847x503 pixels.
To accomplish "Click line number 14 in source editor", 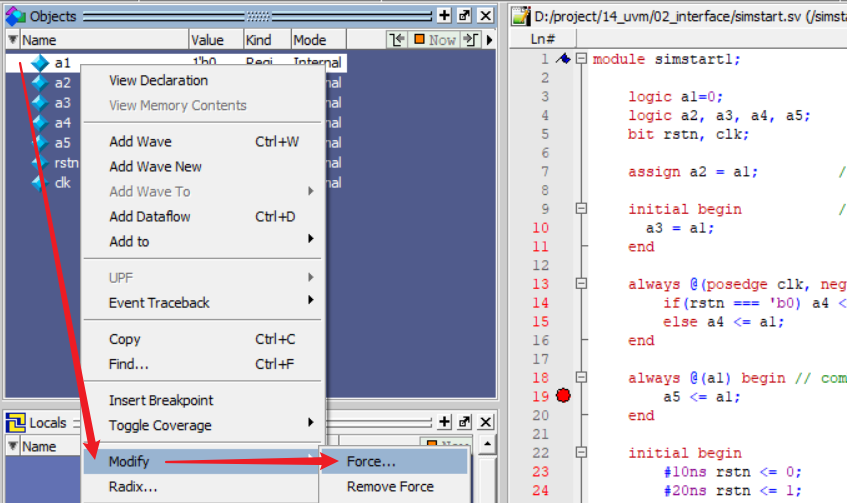I will point(541,303).
